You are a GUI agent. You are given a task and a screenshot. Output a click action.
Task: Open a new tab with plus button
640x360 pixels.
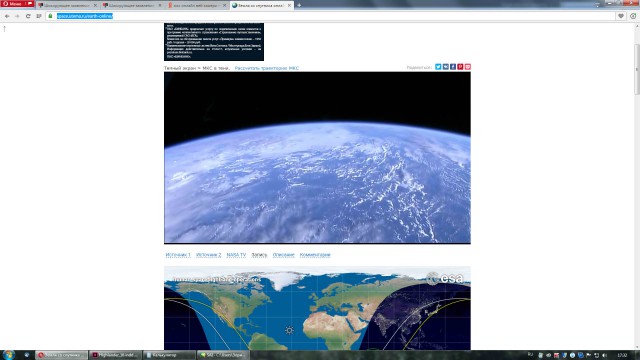[x=299, y=5]
